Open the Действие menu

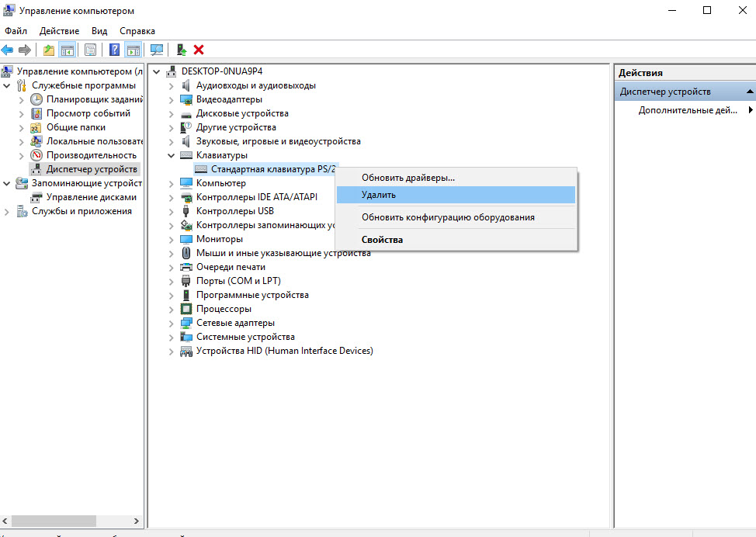[59, 31]
